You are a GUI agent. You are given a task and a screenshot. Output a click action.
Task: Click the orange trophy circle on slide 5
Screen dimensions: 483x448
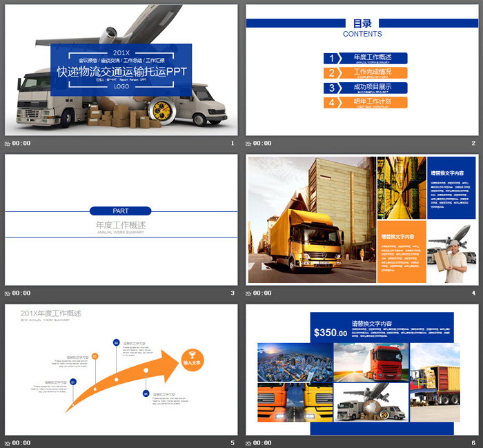click(x=192, y=360)
